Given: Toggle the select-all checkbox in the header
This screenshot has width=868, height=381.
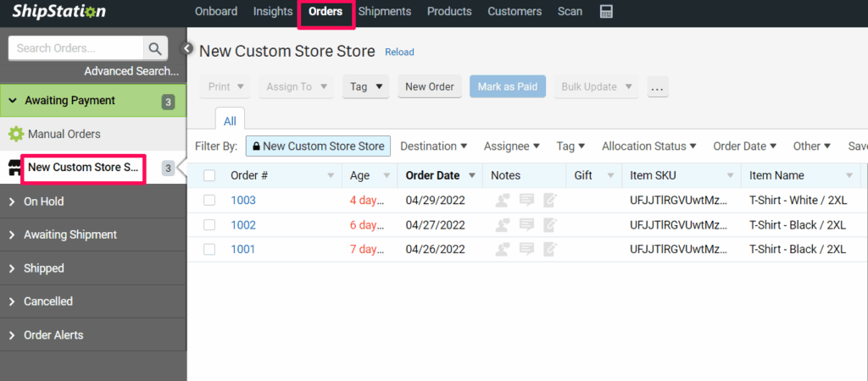Looking at the screenshot, I should [x=209, y=176].
